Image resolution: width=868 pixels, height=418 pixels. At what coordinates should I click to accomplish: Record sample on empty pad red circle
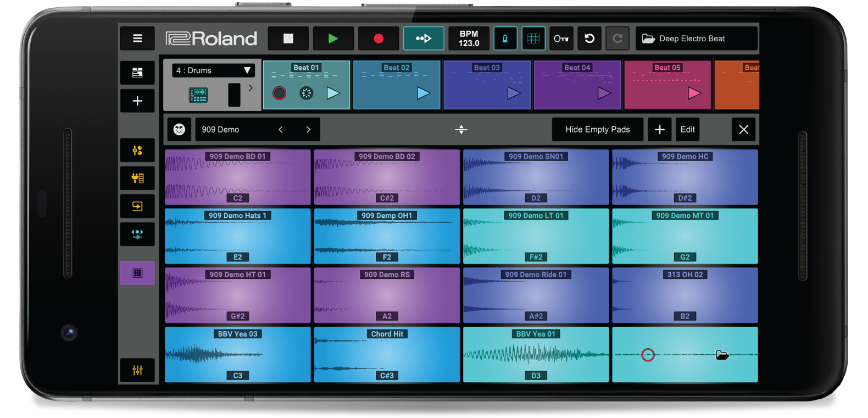coord(648,355)
